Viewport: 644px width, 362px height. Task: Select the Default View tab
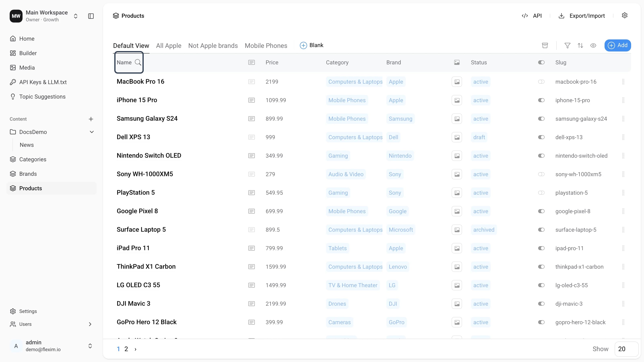131,45
